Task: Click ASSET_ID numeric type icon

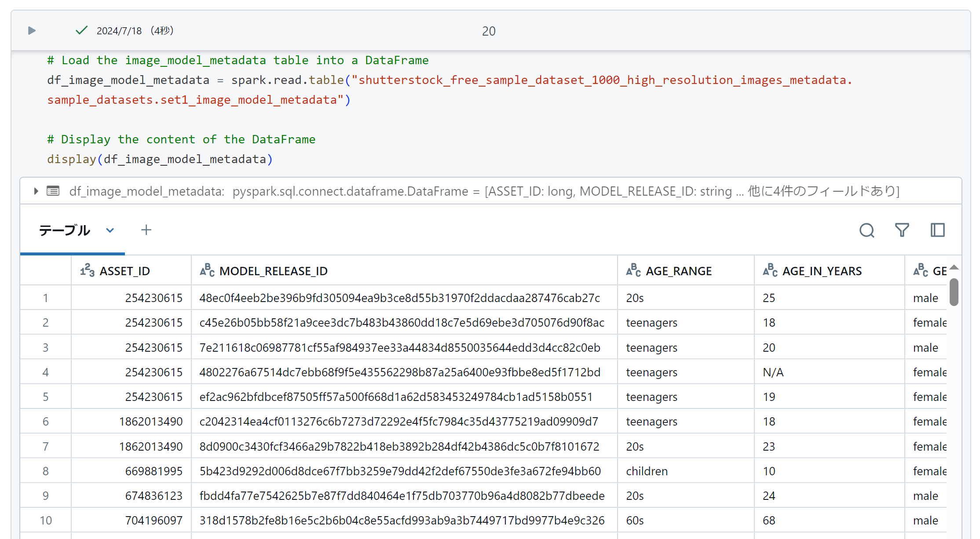Action: tap(87, 271)
